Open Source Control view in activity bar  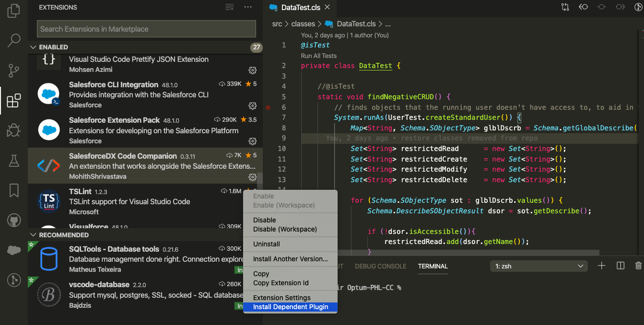pyautogui.click(x=14, y=70)
